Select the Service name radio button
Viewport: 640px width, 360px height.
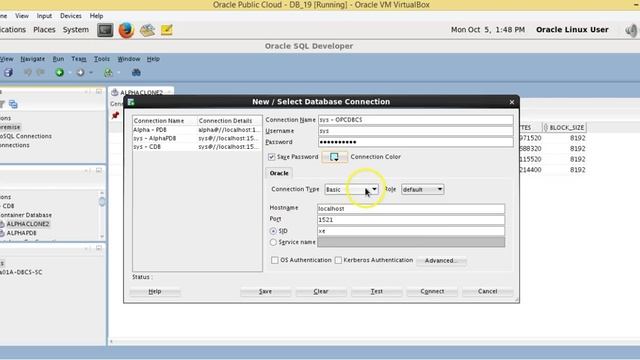(x=273, y=242)
